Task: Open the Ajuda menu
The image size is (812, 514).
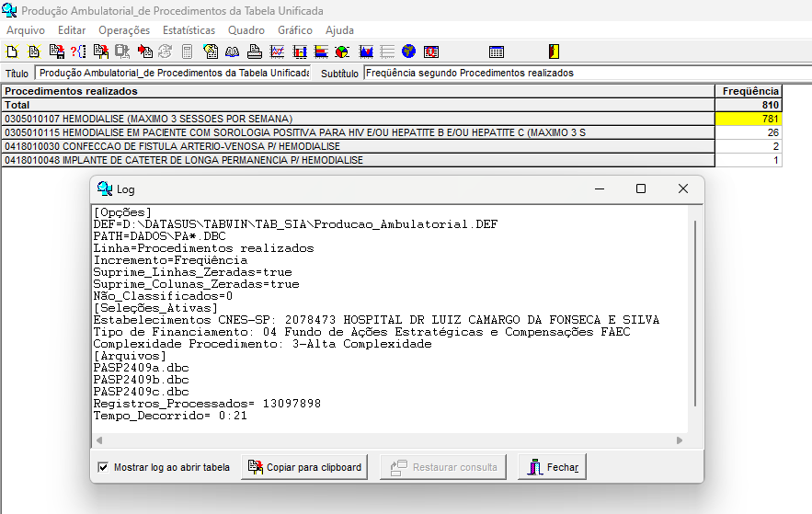Action: (x=339, y=30)
